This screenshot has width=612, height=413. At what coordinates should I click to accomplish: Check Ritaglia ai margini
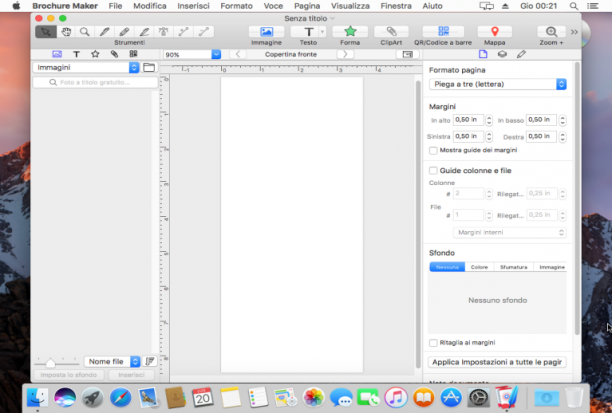(433, 343)
